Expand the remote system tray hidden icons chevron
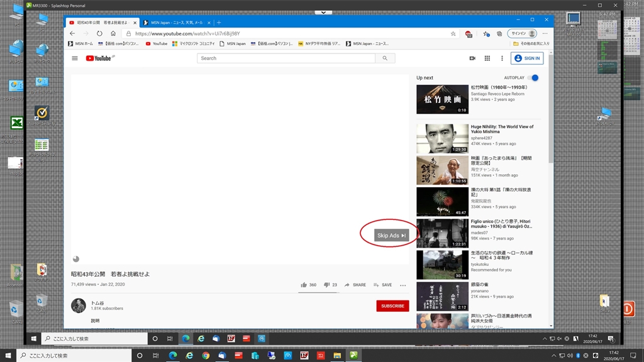The image size is (644, 362). click(545, 339)
